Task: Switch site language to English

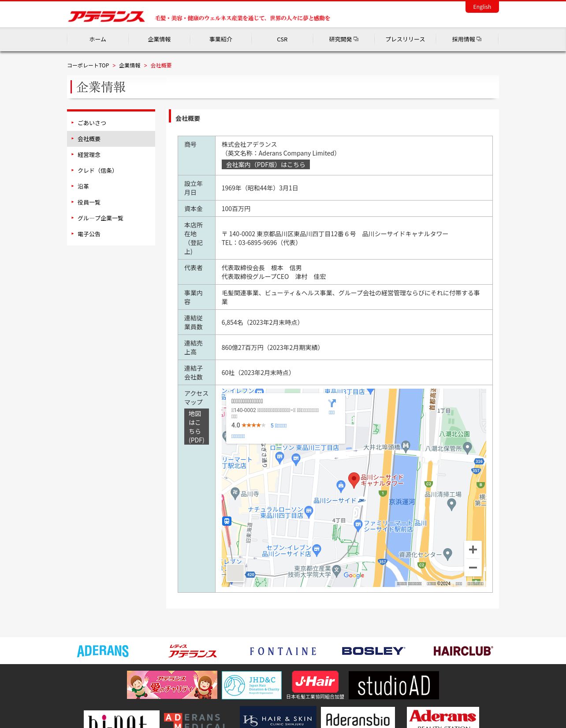Action: click(482, 7)
